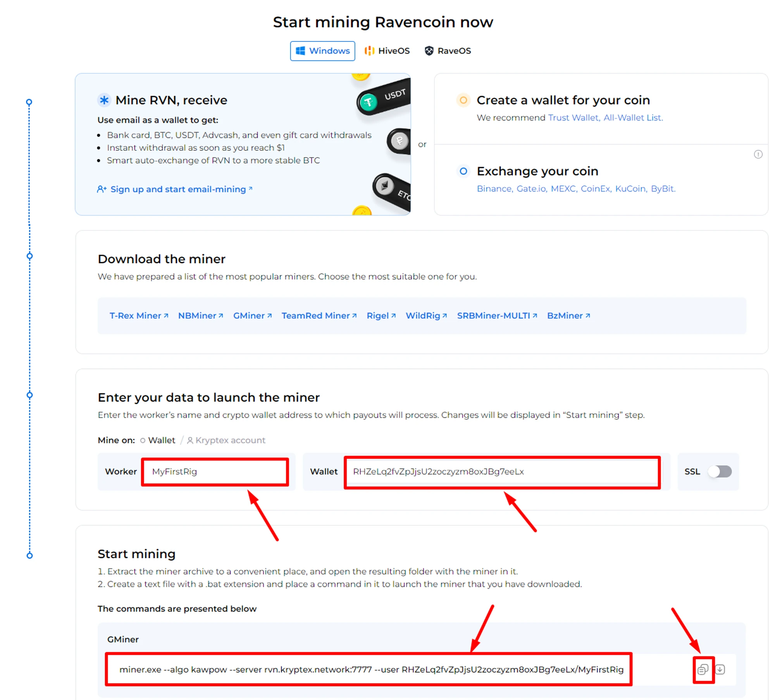Click the info icon near Exchange your coin

point(758,154)
